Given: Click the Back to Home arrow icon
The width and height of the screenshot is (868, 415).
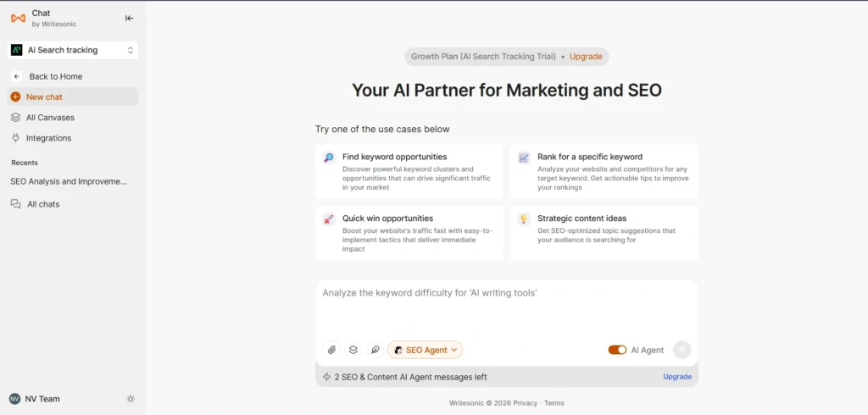Looking at the screenshot, I should pyautogui.click(x=17, y=76).
